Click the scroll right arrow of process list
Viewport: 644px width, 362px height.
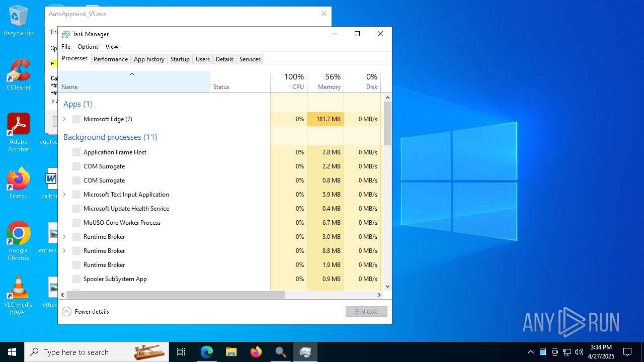click(x=379, y=295)
